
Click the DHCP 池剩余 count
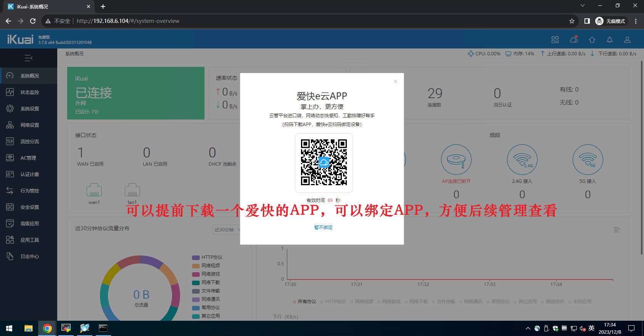(213, 153)
